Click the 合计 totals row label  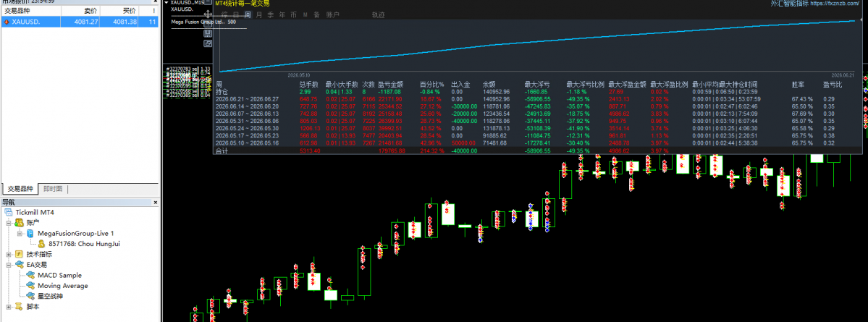point(222,150)
